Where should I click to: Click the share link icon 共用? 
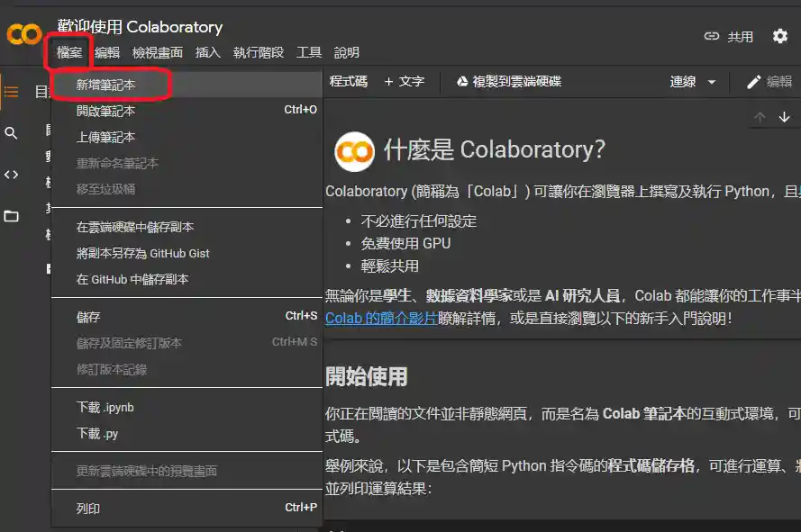coord(711,36)
